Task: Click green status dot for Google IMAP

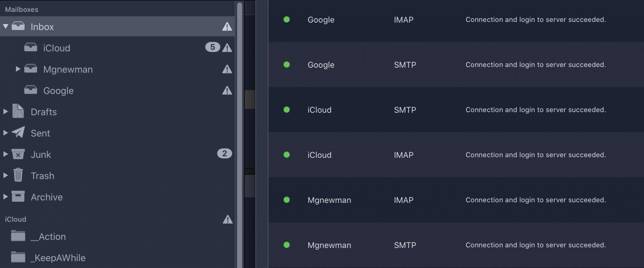Action: pos(287,19)
